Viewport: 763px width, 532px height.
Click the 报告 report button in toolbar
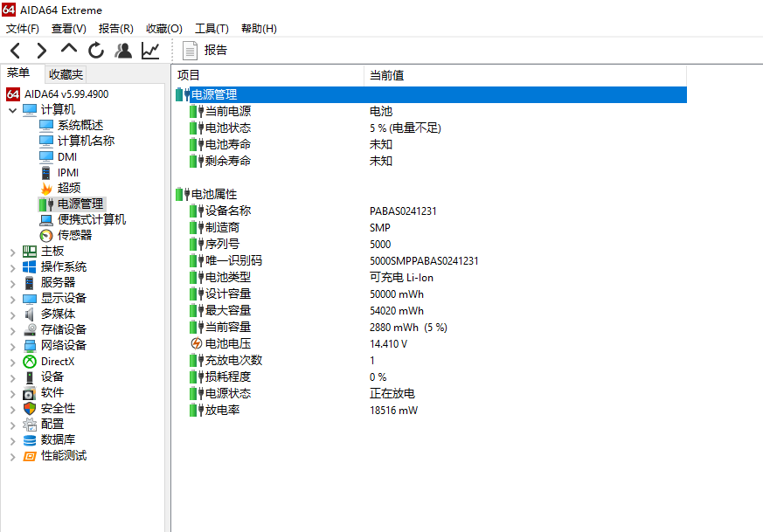(205, 51)
